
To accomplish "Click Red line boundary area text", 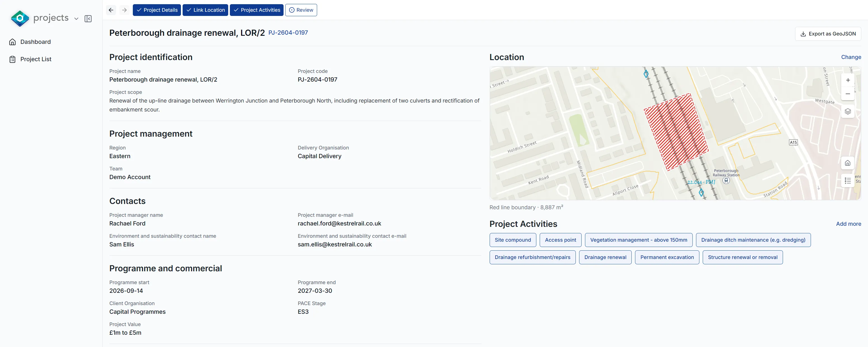I will pyautogui.click(x=526, y=207).
